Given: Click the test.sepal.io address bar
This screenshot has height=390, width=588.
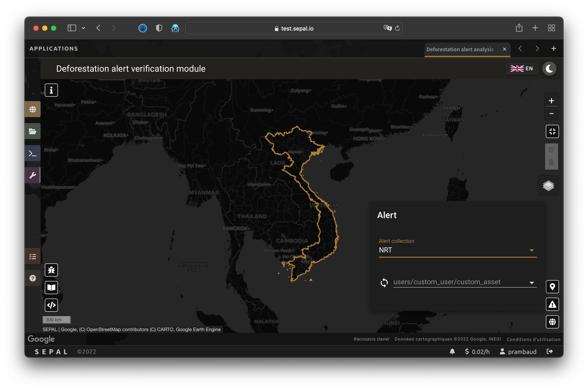Looking at the screenshot, I should click(x=294, y=28).
